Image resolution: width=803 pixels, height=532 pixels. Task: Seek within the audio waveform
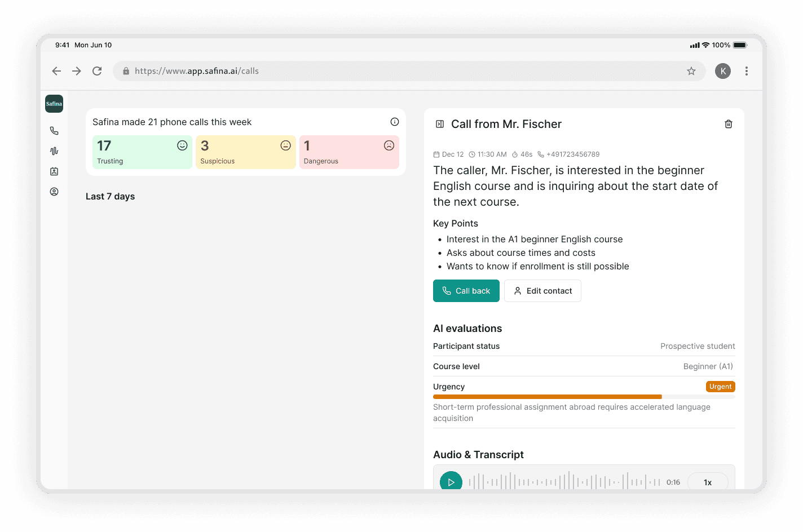tap(564, 482)
